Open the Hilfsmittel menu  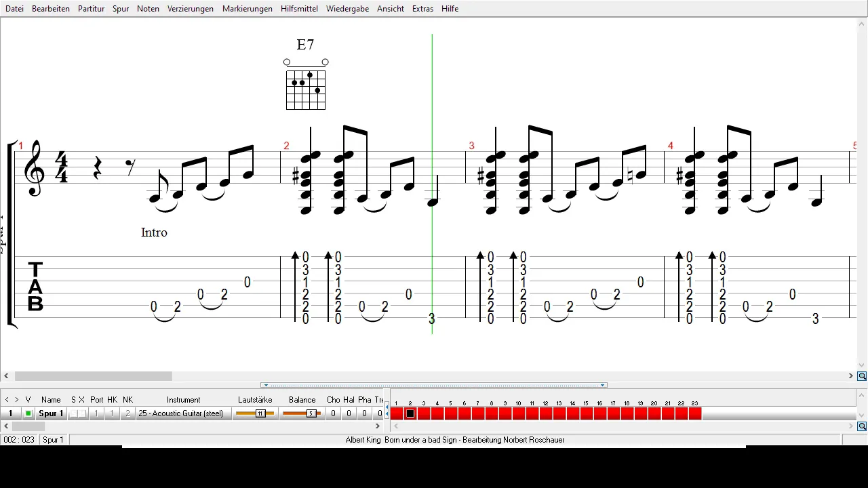[299, 9]
